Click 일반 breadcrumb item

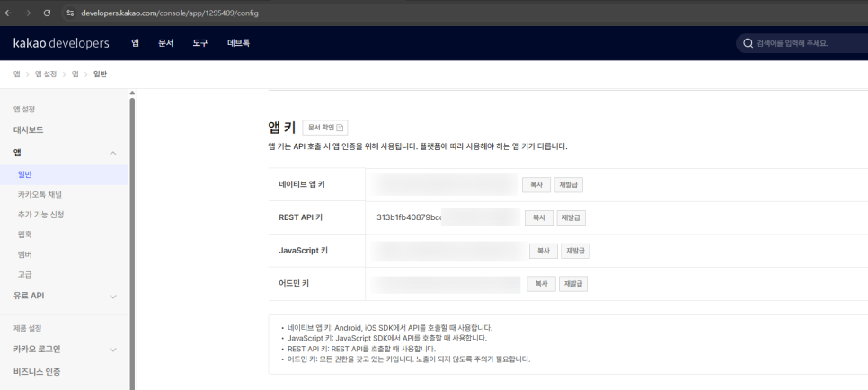pos(101,75)
